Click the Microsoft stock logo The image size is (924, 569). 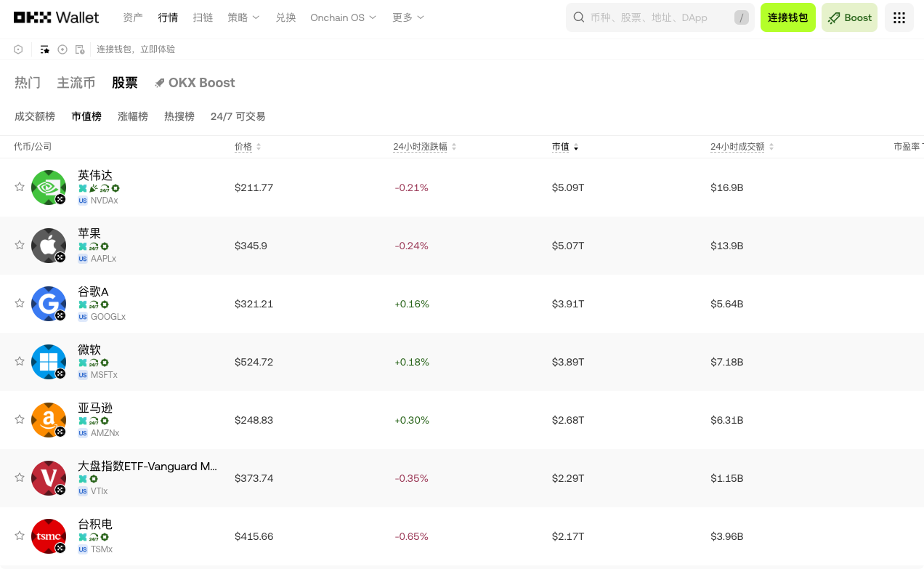coord(49,362)
